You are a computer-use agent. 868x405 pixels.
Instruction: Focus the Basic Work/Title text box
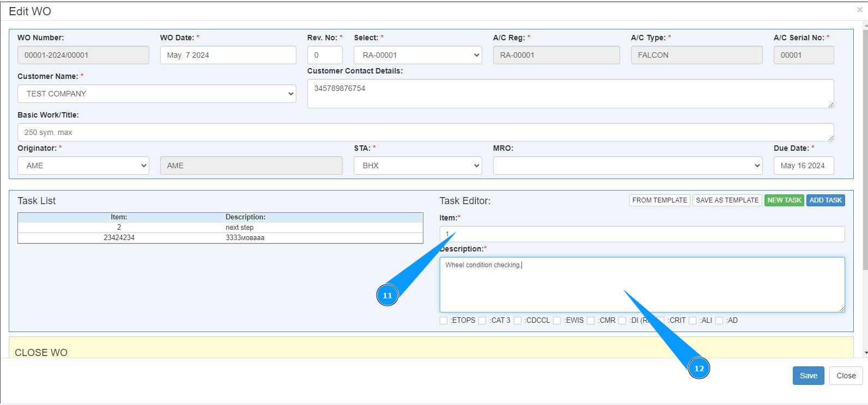(x=425, y=132)
